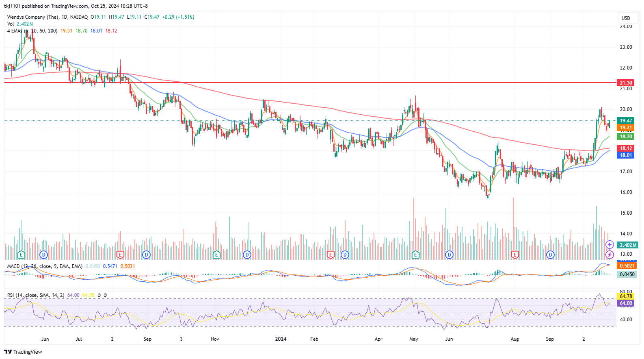The width and height of the screenshot is (644, 359).
Task: Click the 2024 year label on time axis
Action: [x=281, y=339]
